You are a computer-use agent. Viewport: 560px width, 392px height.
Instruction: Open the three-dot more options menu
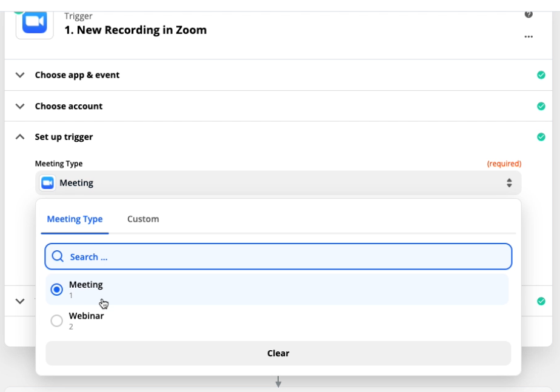528,36
